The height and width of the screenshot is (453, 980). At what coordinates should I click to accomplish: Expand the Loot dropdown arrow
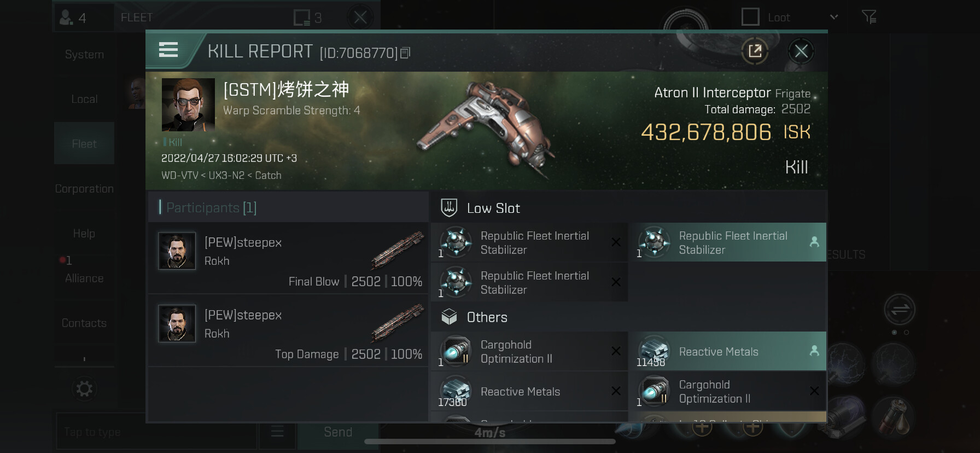[x=834, y=17]
